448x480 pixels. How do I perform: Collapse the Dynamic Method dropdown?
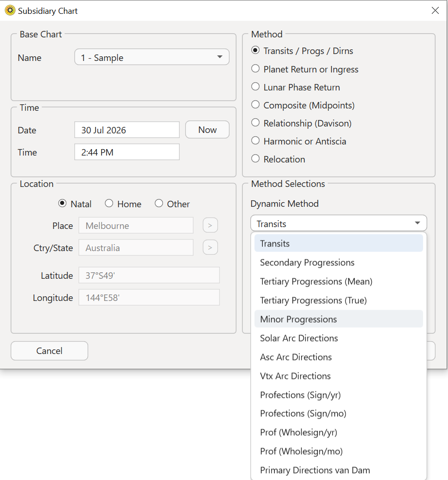point(339,223)
